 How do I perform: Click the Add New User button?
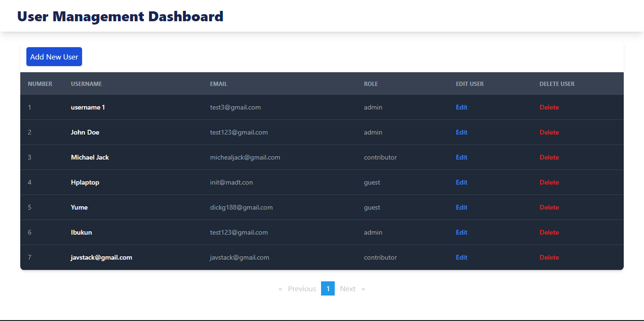click(54, 56)
